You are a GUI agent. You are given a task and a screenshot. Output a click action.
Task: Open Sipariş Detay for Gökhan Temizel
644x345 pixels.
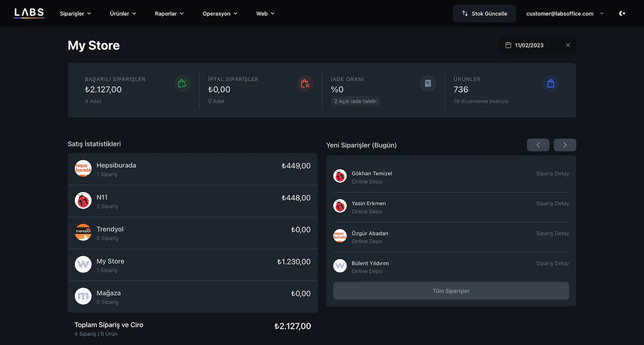pos(552,173)
